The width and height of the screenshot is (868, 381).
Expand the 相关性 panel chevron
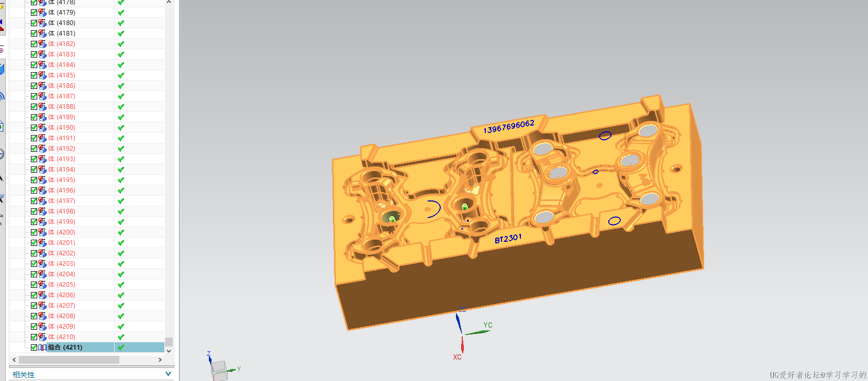[x=168, y=374]
